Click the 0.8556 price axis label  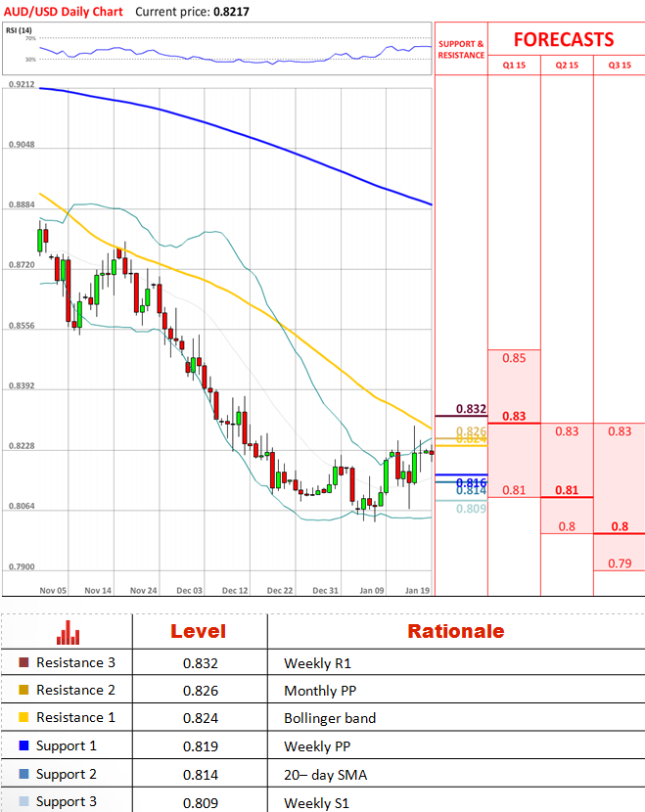click(x=22, y=326)
